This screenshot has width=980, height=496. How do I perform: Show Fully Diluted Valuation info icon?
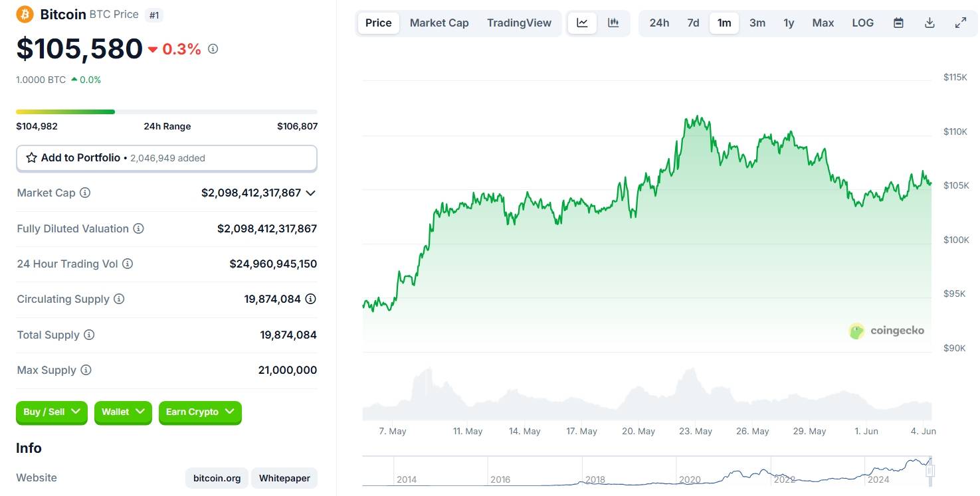pos(138,228)
